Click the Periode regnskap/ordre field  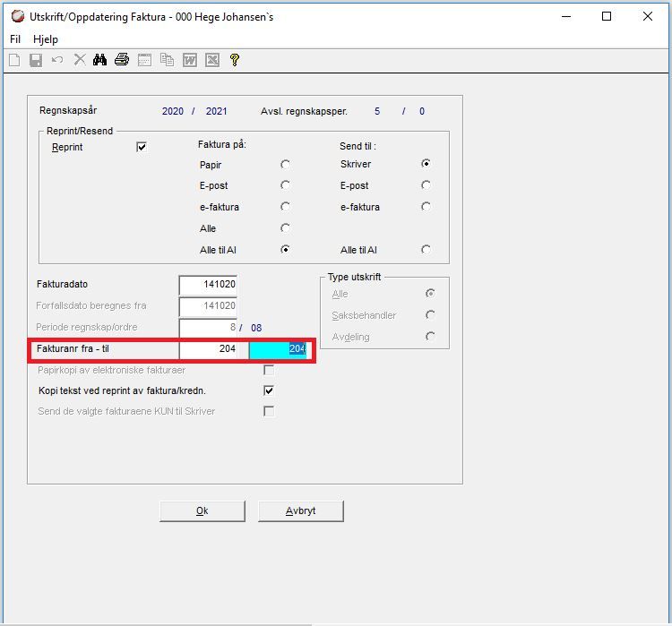(208, 328)
